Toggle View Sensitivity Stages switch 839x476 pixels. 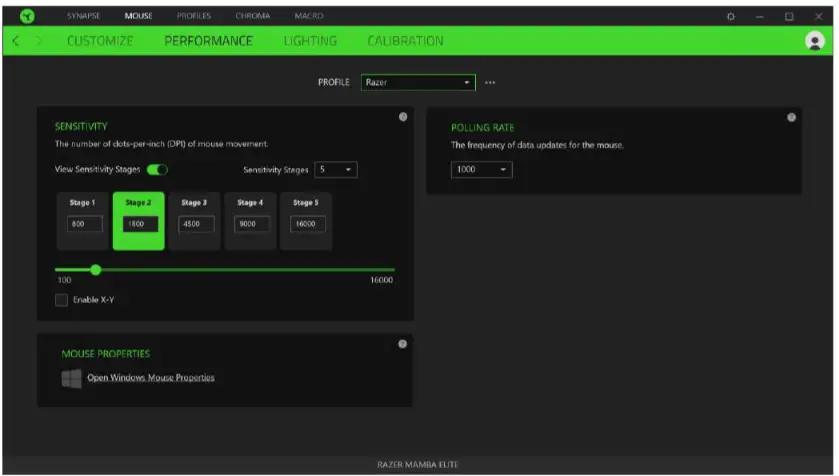pyautogui.click(x=157, y=170)
